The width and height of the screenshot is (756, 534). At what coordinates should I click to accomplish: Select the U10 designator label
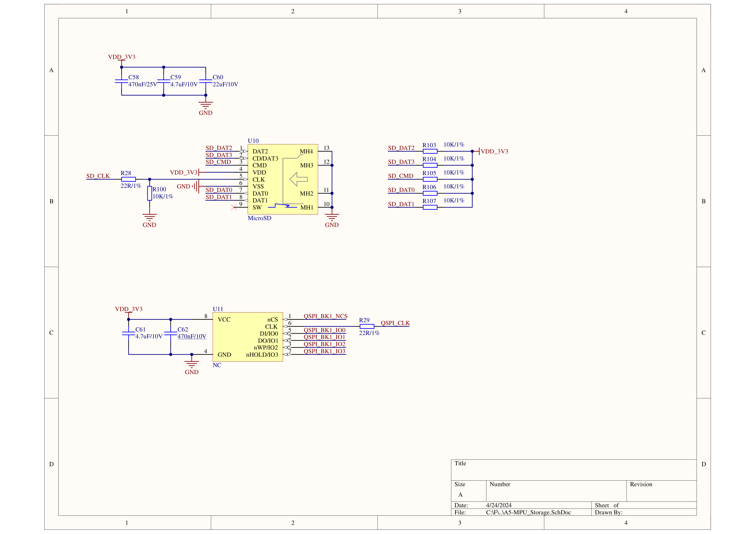coord(253,141)
